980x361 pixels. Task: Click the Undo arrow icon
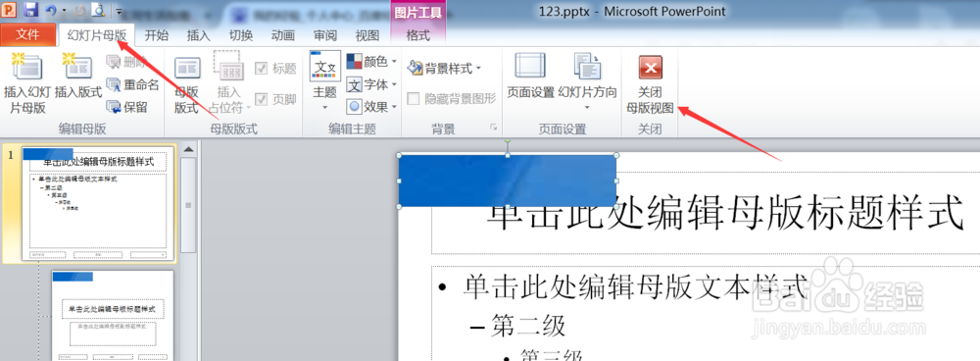coord(51,10)
